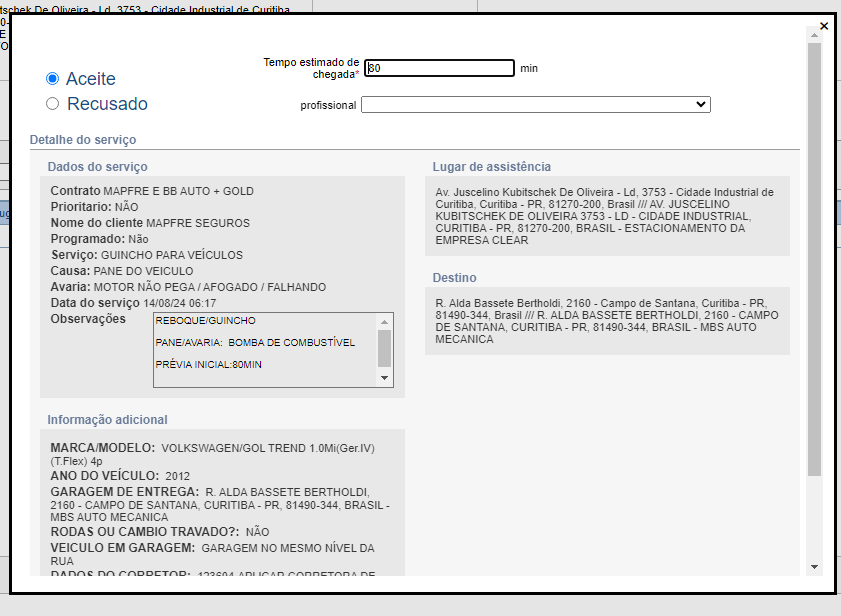Click the Detalhe do serviço heading
The image size is (841, 616).
pos(83,140)
